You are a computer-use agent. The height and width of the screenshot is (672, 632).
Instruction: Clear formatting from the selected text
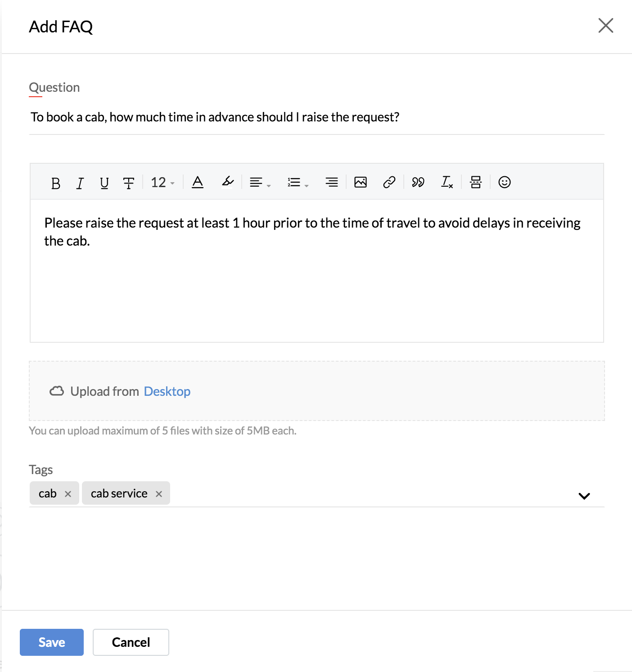[x=447, y=182]
